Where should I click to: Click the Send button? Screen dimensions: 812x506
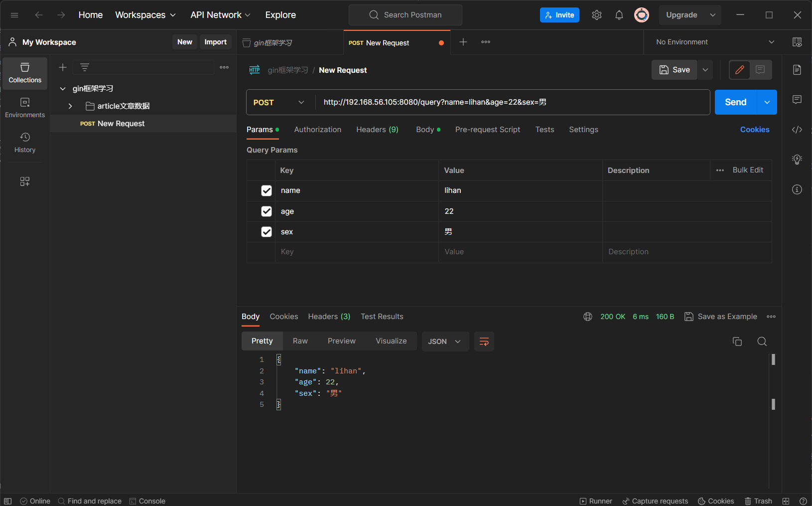coord(736,102)
